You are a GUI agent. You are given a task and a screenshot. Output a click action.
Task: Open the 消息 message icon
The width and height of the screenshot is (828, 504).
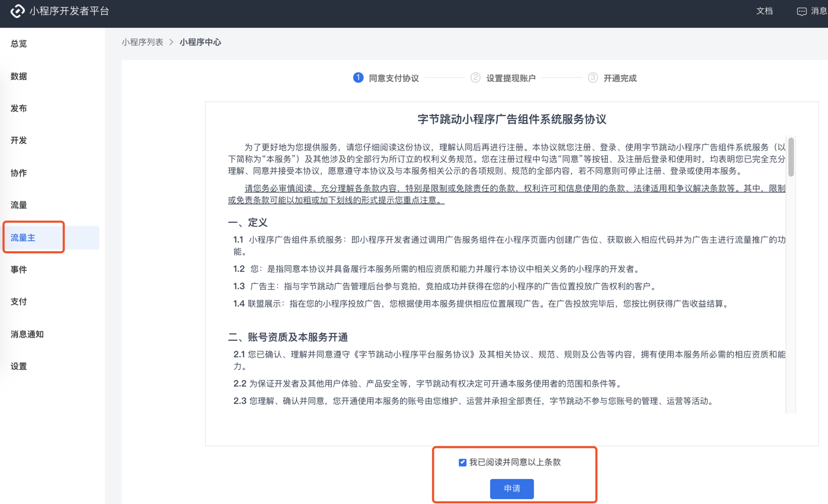tap(802, 11)
